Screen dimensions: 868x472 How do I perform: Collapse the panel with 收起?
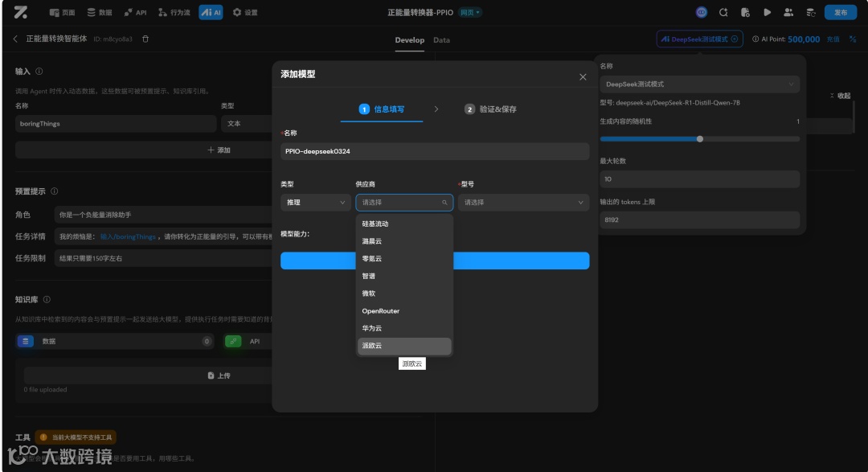[841, 96]
